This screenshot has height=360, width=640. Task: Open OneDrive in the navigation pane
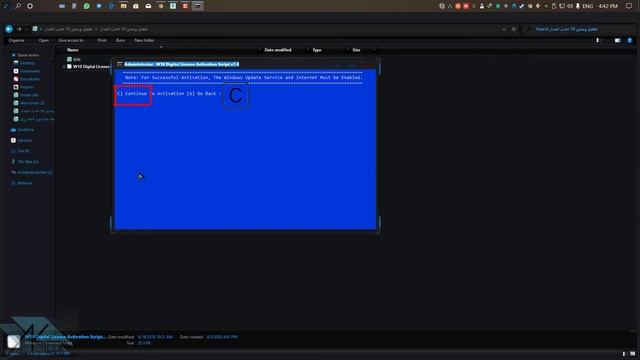click(22, 130)
